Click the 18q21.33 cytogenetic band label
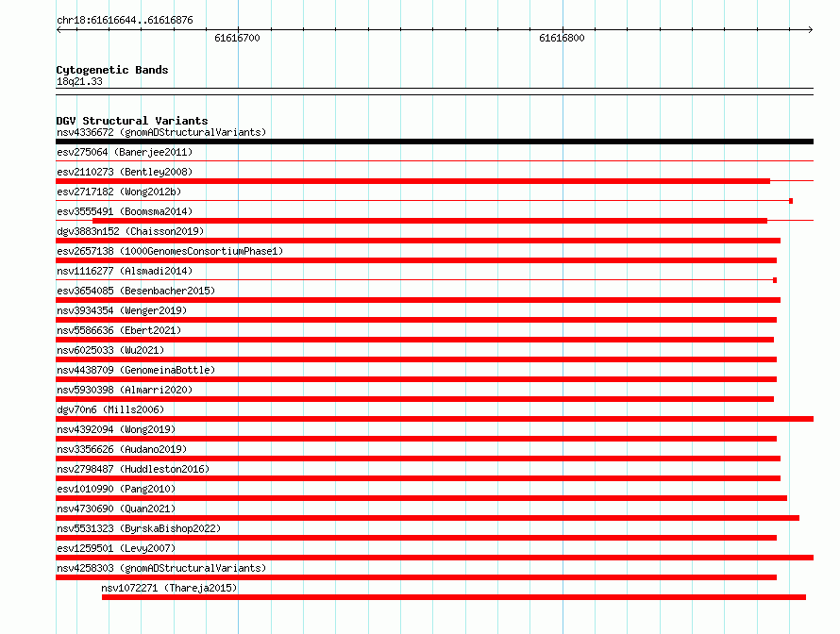 click(79, 81)
